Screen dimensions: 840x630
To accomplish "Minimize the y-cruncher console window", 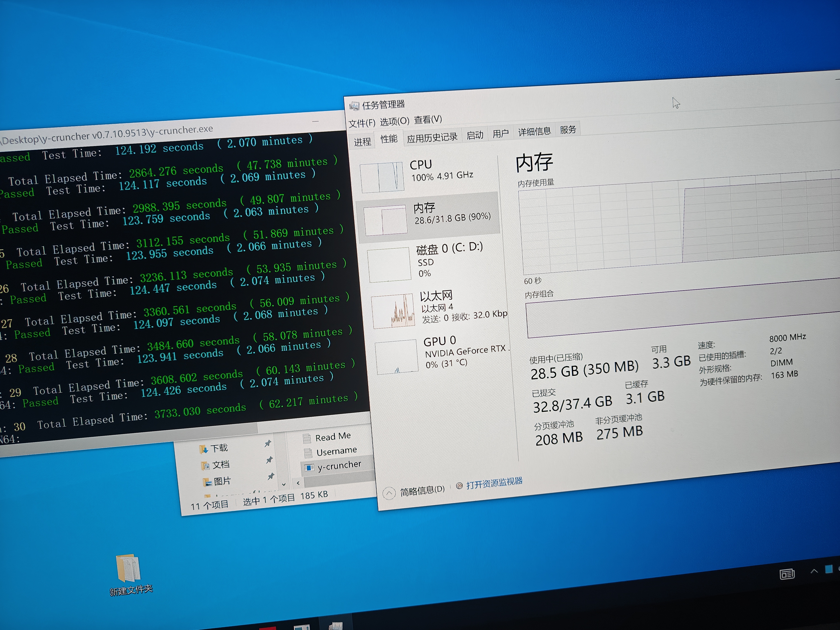I will tap(315, 121).
